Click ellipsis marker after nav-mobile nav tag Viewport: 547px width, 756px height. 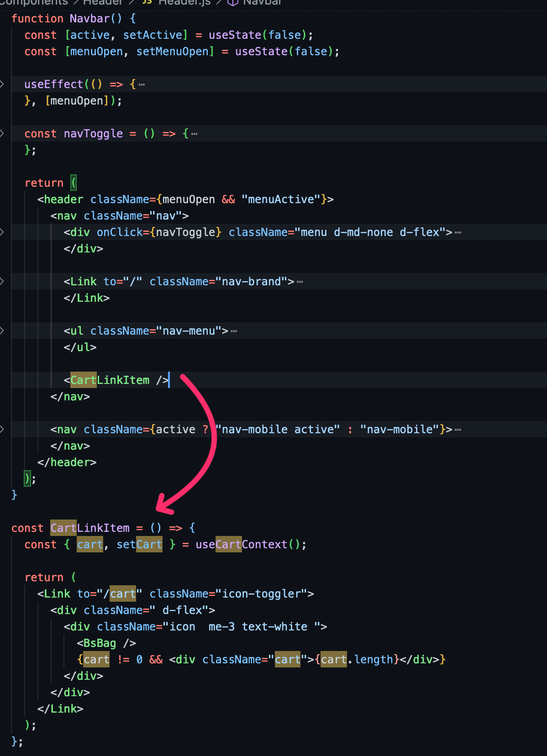[x=458, y=430]
